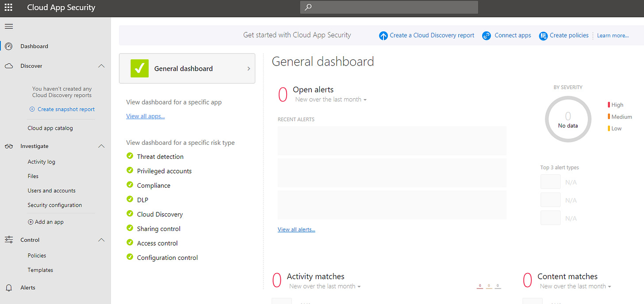This screenshot has width=644, height=304.
Task: Open Security configuration
Action: click(55, 205)
